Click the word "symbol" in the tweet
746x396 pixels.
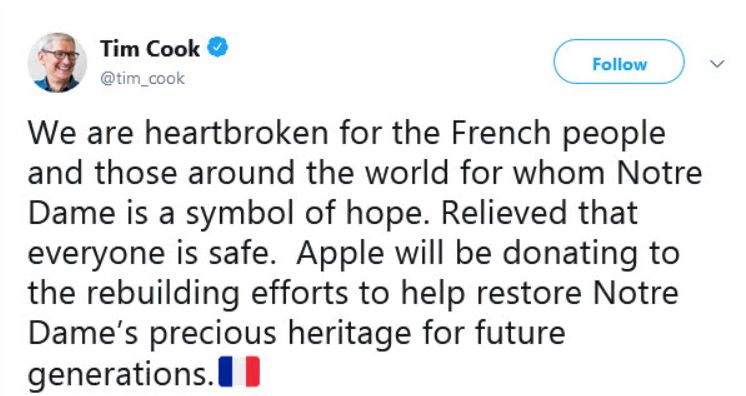(x=240, y=215)
